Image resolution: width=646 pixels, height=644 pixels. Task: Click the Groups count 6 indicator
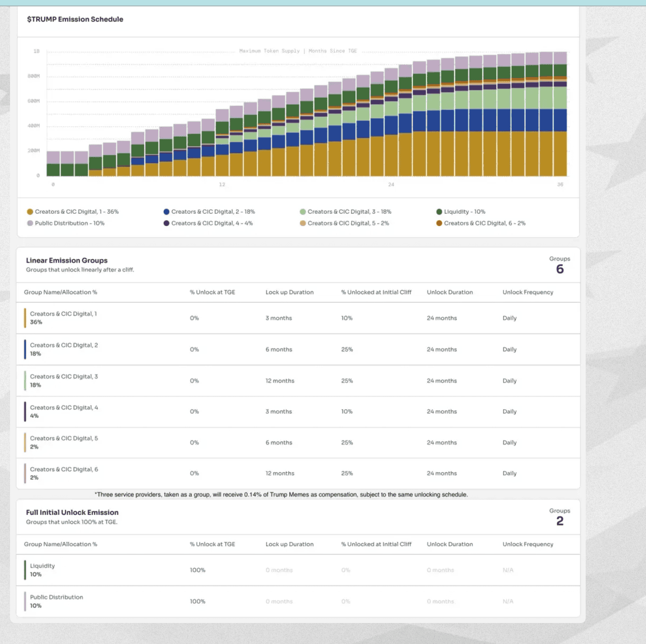coord(560,269)
